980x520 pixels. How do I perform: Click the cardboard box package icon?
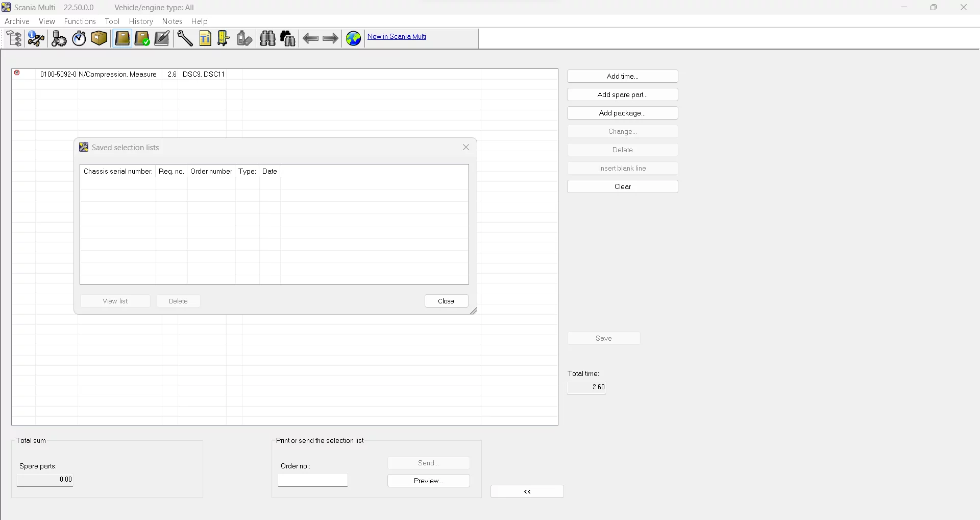pyautogui.click(x=99, y=39)
